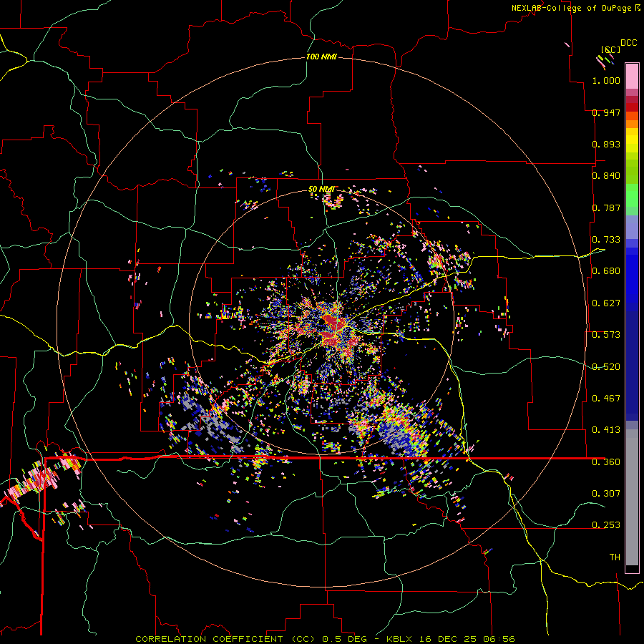Click the 1.000 color scale value
The image size is (644, 644).
[606, 80]
